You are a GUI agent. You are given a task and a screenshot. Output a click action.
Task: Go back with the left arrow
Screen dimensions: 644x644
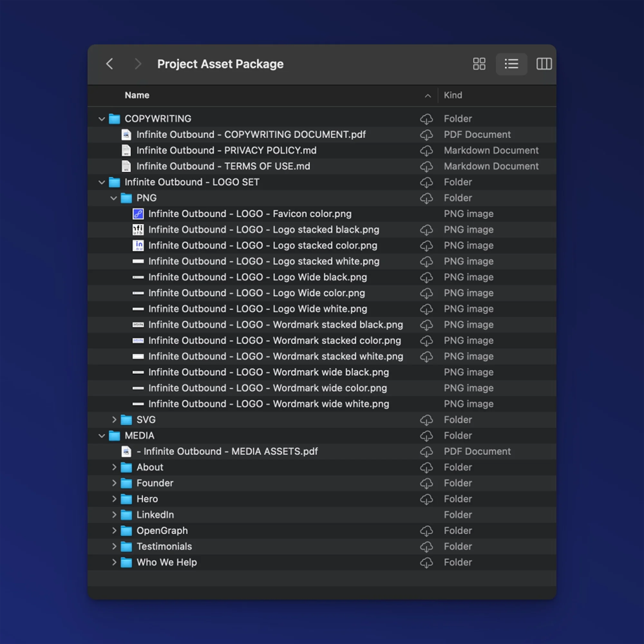click(109, 64)
